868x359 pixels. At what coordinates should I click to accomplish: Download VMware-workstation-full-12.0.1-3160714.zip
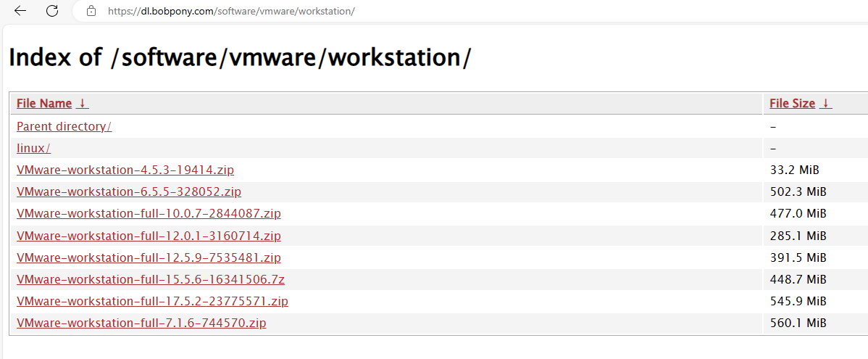coord(149,236)
